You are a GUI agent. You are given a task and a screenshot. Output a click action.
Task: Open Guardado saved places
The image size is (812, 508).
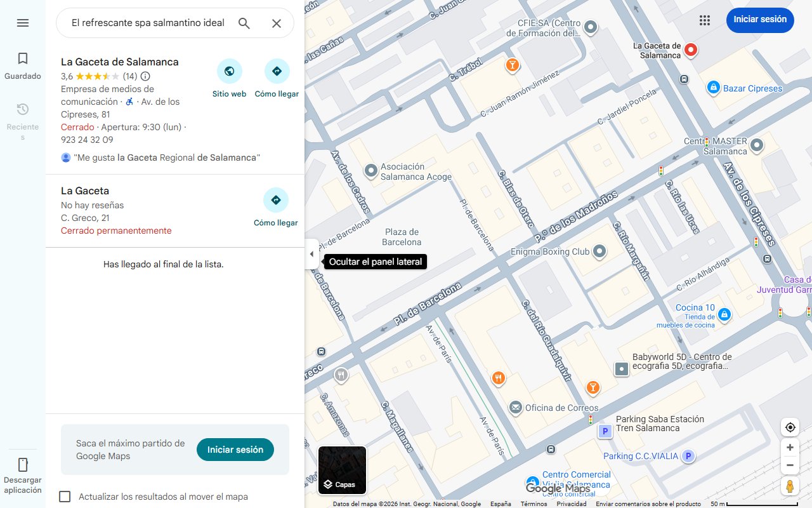(23, 66)
